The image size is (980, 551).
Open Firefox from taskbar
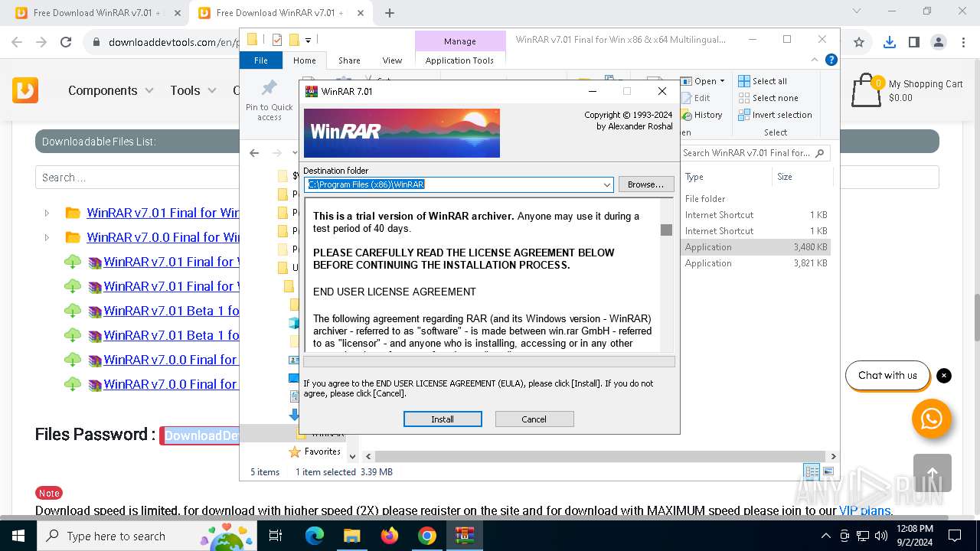(390, 536)
